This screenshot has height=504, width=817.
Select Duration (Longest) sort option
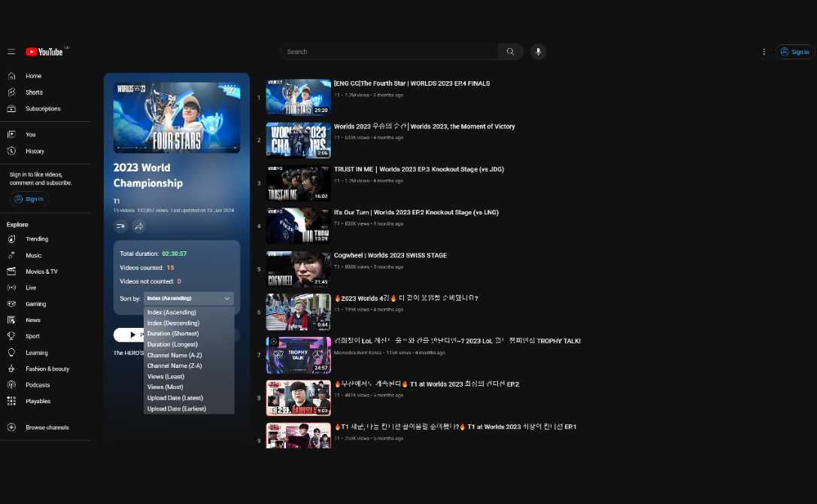point(189,345)
